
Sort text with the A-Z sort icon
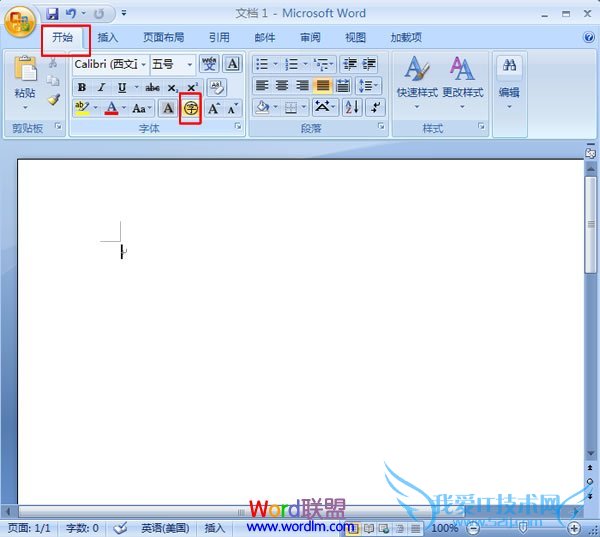pos(352,107)
